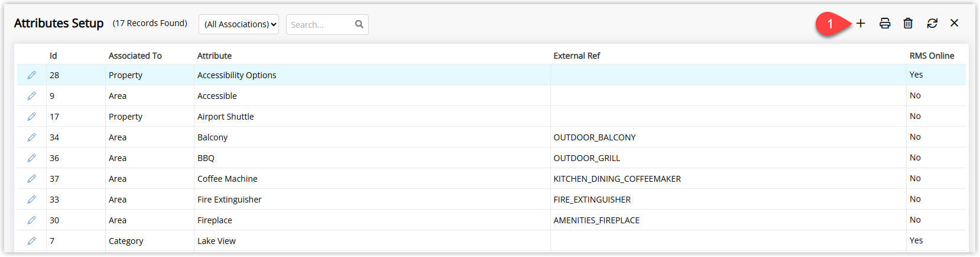
Task: Click Category in Lake View row
Action: pyautogui.click(x=126, y=241)
